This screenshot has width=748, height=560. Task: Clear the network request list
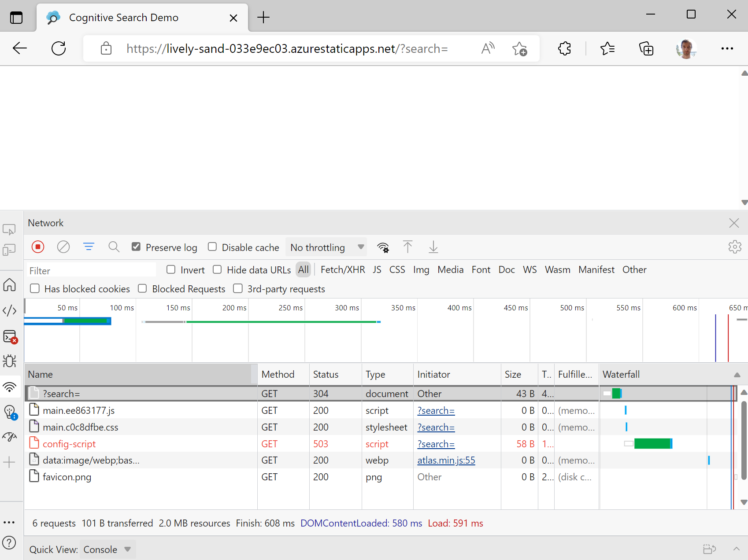(x=63, y=247)
